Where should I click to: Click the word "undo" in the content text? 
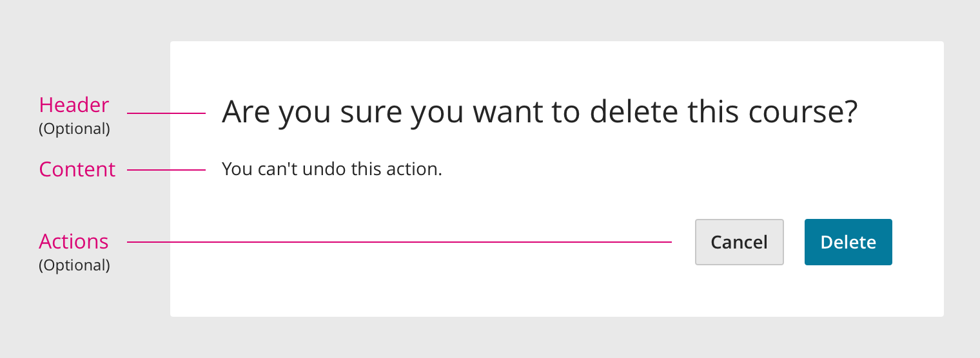324,169
